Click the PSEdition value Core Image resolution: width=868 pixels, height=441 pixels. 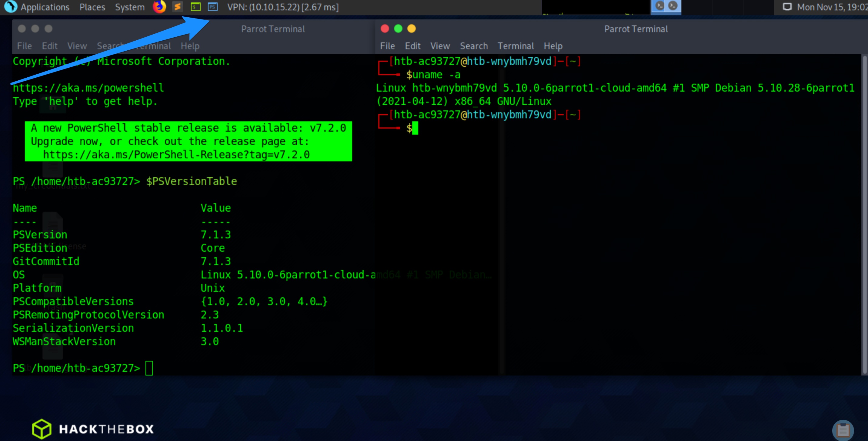click(213, 248)
